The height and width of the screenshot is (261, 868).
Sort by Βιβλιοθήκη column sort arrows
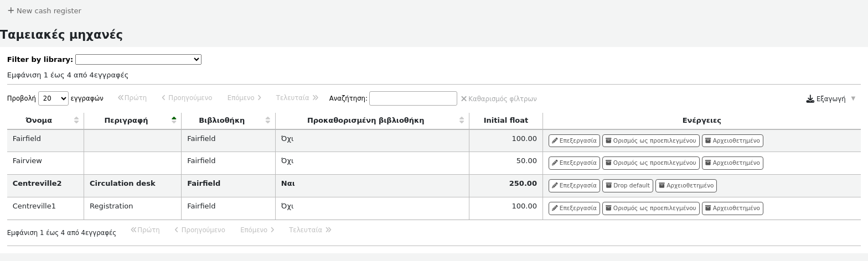(x=268, y=121)
